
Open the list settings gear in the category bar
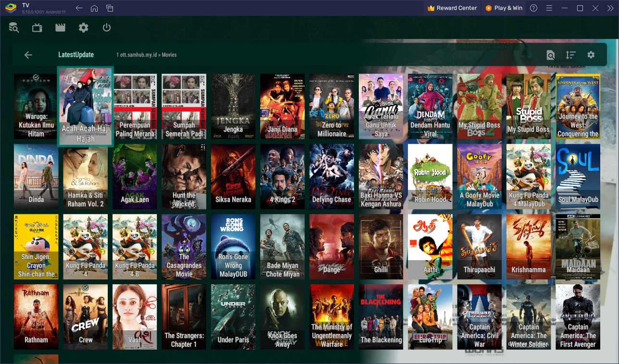(591, 55)
